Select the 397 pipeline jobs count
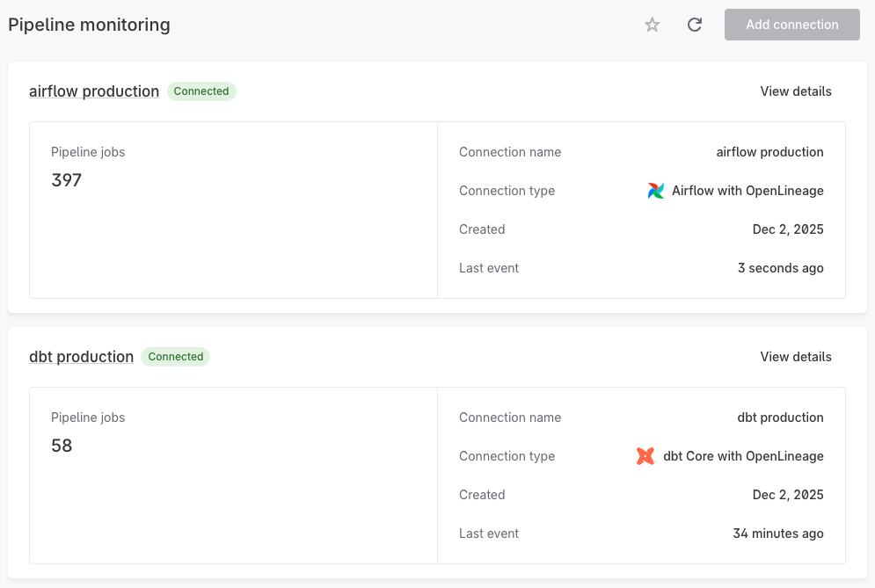Screen dimensions: 875x588 (x=67, y=180)
